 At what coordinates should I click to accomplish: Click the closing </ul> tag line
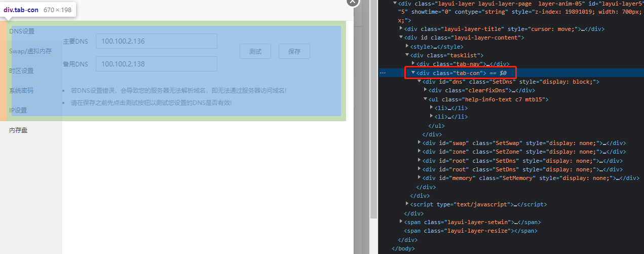click(x=437, y=125)
